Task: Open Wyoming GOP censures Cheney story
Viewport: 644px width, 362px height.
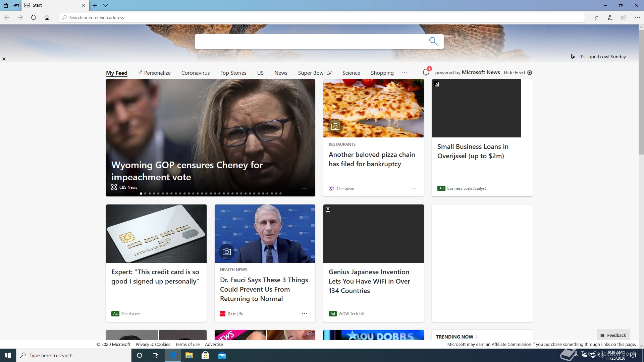Action: (x=187, y=171)
